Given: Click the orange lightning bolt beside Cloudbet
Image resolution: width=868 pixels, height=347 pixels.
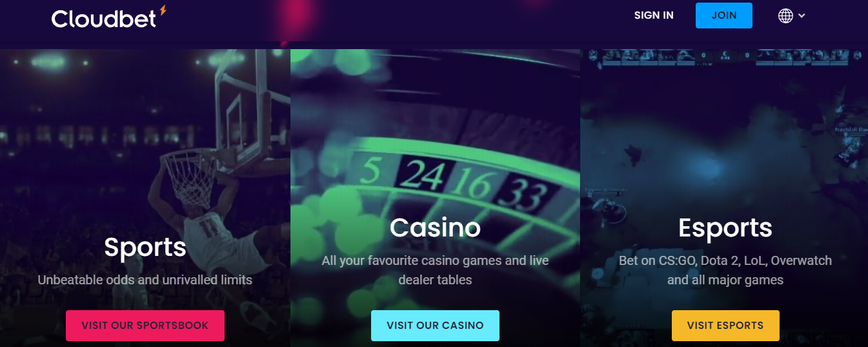Looking at the screenshot, I should click(x=163, y=11).
